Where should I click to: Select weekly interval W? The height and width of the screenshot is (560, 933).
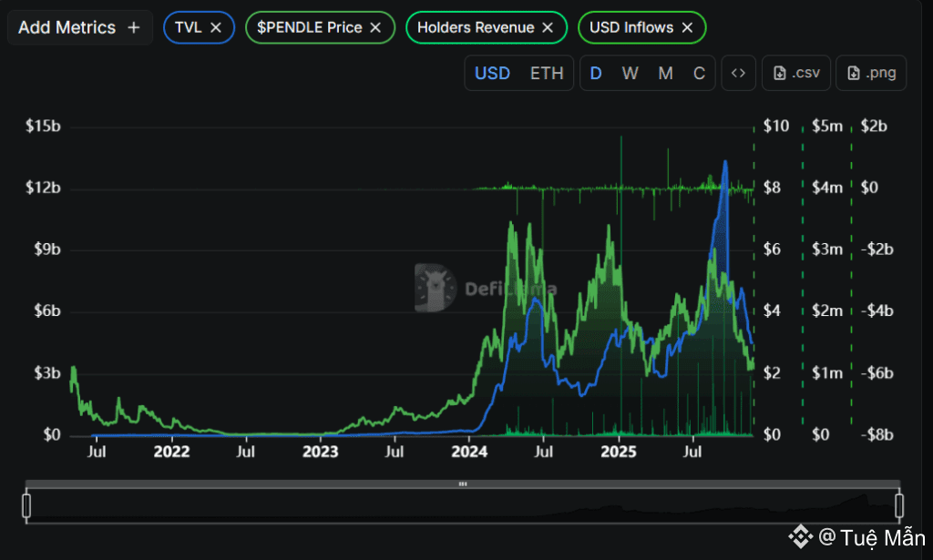tap(631, 74)
